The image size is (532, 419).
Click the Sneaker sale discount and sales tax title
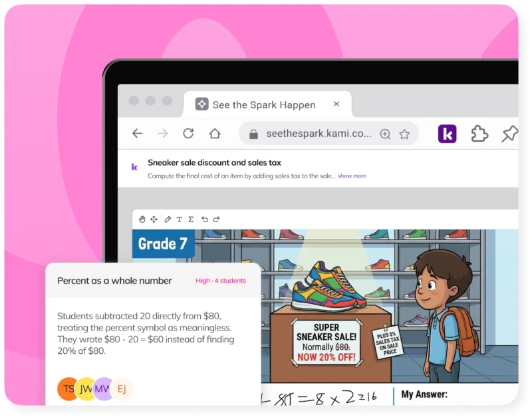tap(214, 162)
